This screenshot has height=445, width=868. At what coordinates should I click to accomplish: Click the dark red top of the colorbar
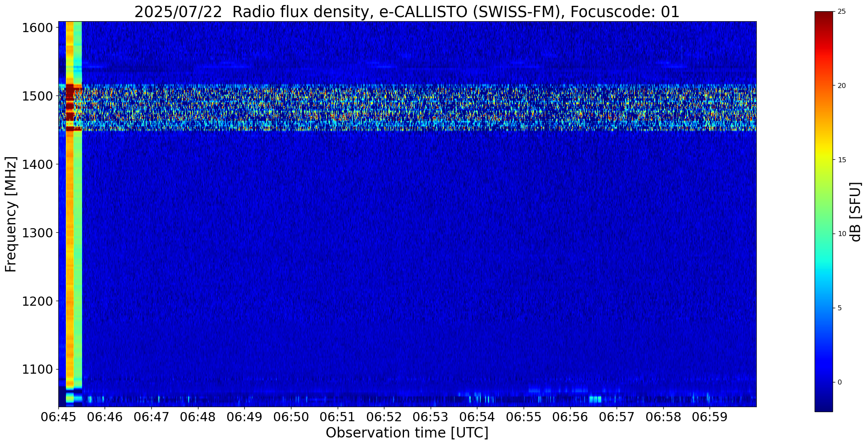pos(824,19)
